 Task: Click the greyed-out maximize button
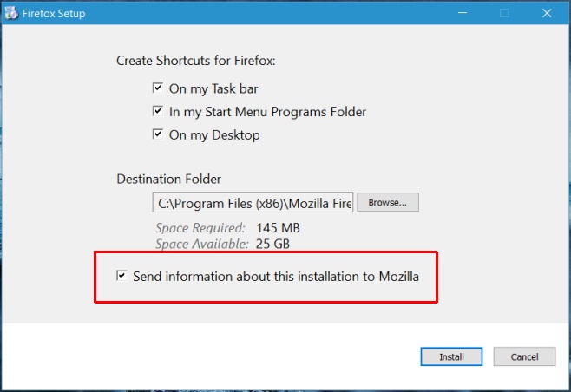tap(504, 13)
